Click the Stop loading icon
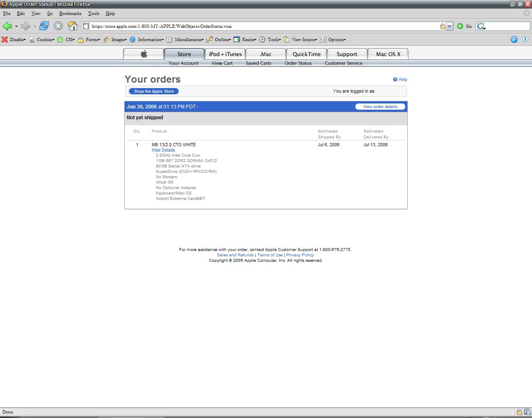 (59, 26)
